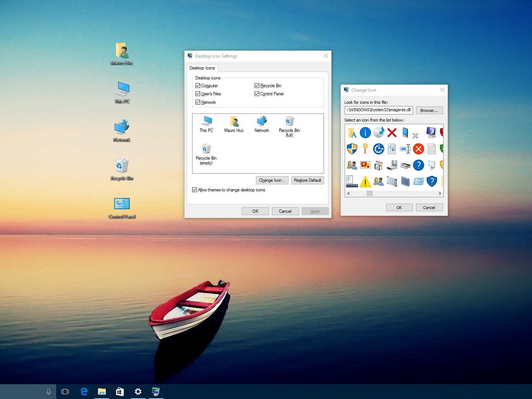Select the Recycle Bin (full) icon preview
Viewport: 532px width, 399px height.
pyautogui.click(x=289, y=121)
